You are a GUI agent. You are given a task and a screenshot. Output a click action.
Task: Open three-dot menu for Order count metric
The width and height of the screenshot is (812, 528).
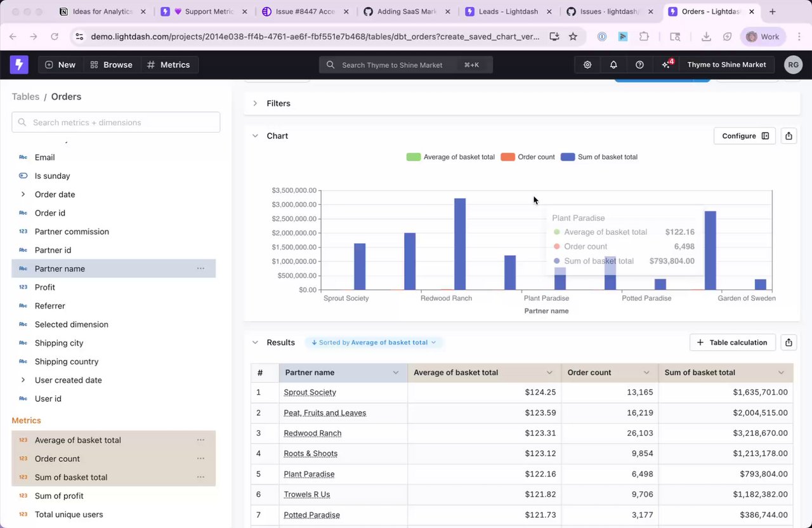pyautogui.click(x=200, y=458)
